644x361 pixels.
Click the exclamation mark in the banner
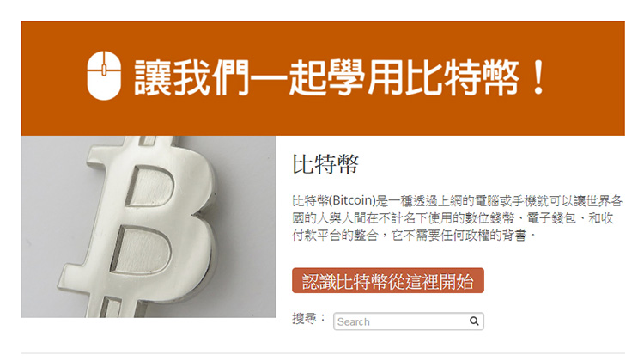pos(538,77)
